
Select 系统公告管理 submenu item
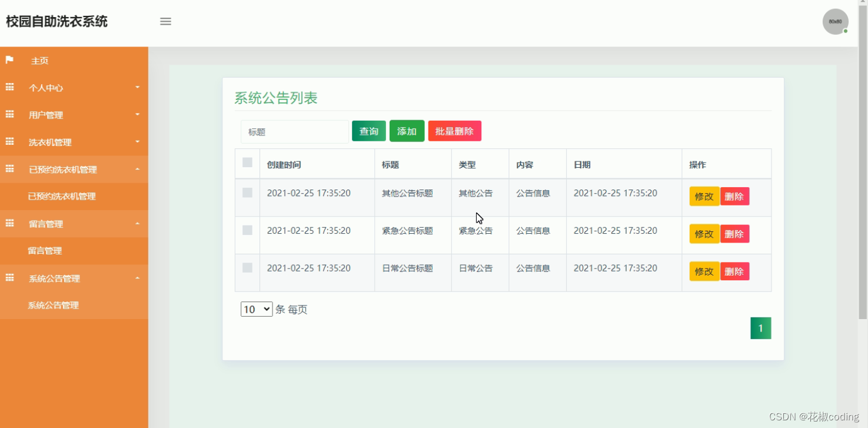(74, 306)
